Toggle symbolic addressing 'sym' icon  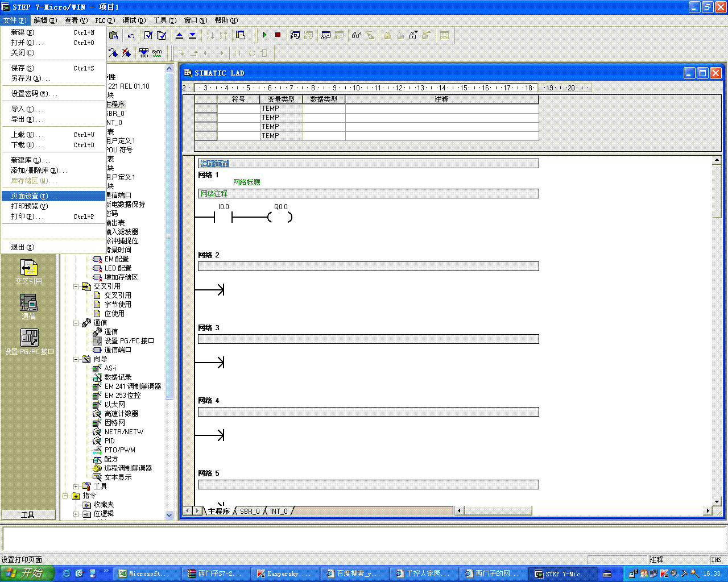pyautogui.click(x=157, y=52)
